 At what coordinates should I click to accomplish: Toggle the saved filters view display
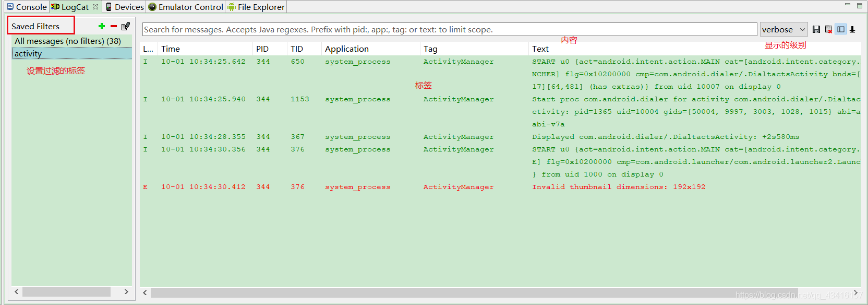[840, 29]
